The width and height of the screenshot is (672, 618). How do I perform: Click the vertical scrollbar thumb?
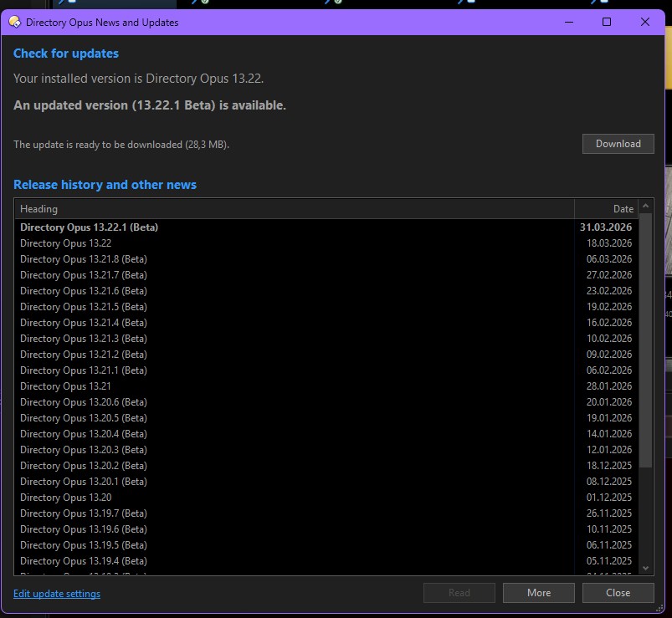(645, 343)
